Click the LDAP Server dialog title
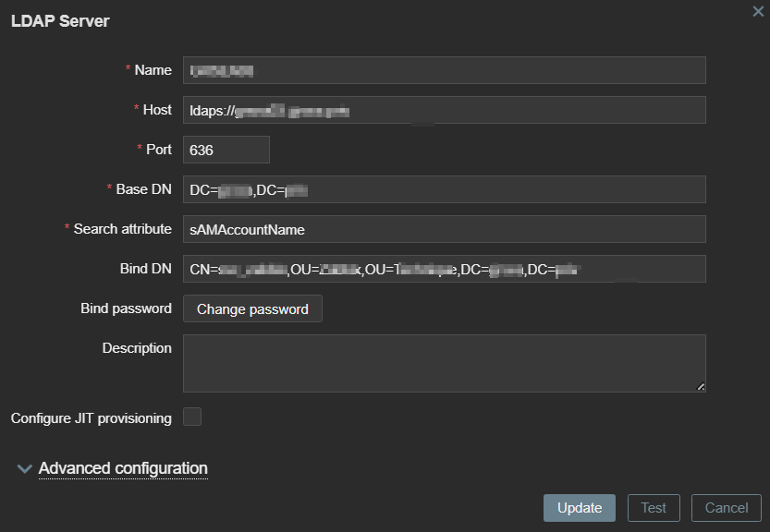 60,21
